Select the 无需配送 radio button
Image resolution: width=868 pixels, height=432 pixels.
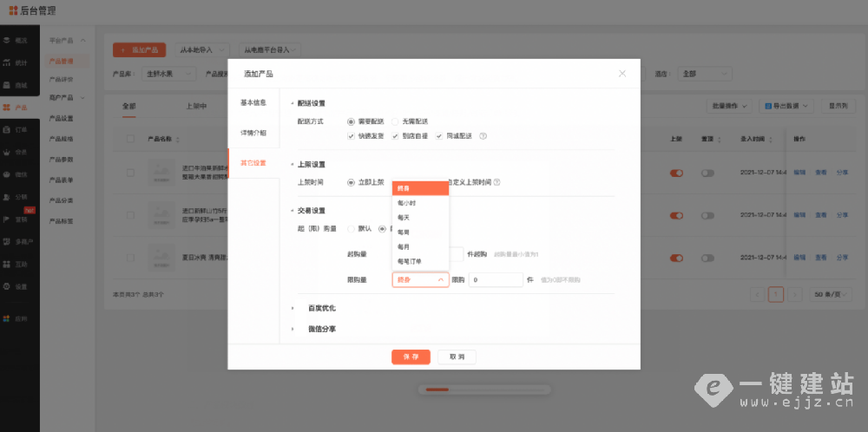click(395, 122)
